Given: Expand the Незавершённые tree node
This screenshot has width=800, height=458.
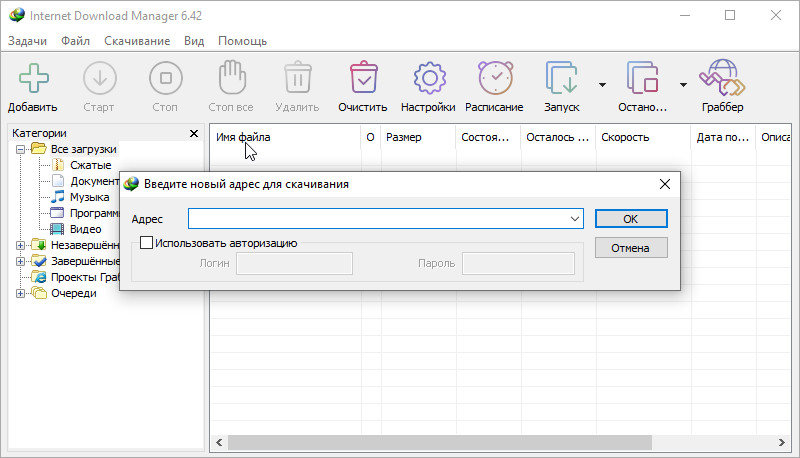Looking at the screenshot, I should coord(21,245).
